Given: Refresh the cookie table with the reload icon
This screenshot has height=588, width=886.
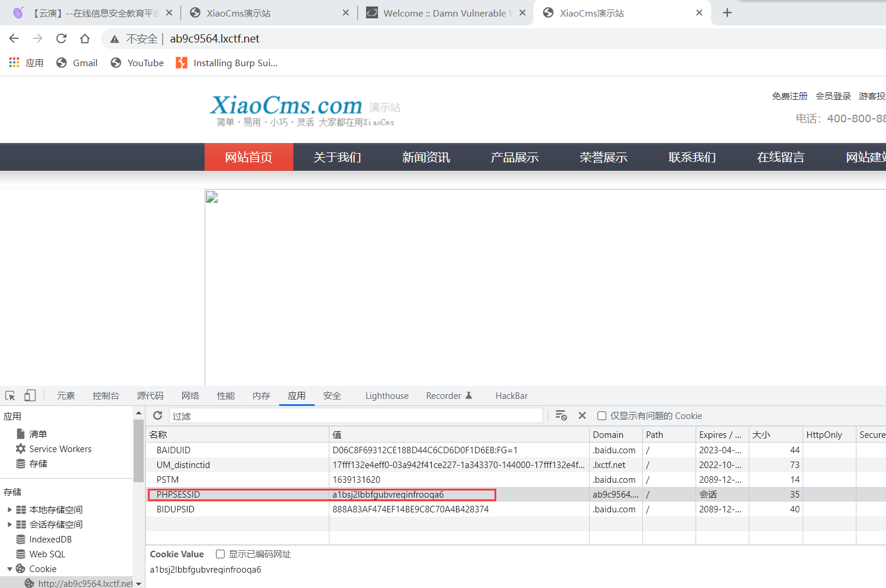Looking at the screenshot, I should pos(157,415).
